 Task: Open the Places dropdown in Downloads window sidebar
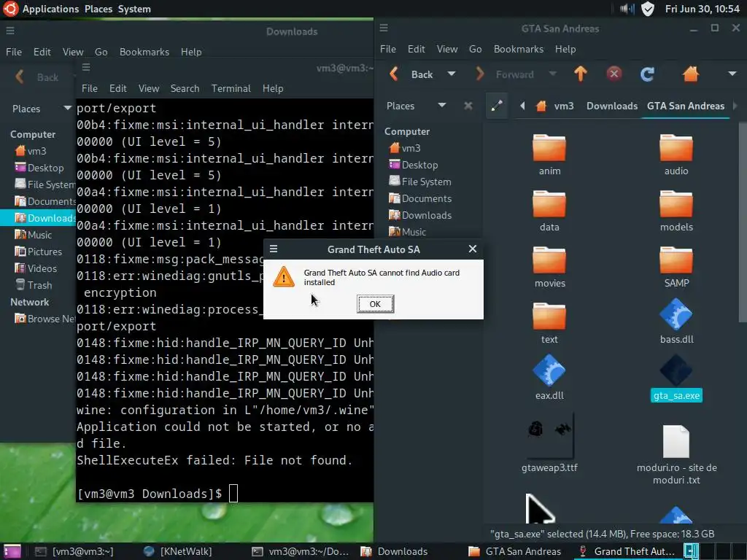pos(67,108)
